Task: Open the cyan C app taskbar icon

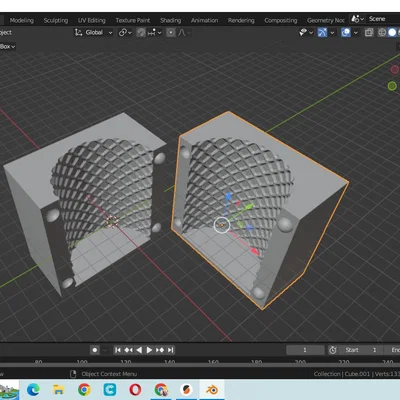Action: [x=110, y=389]
